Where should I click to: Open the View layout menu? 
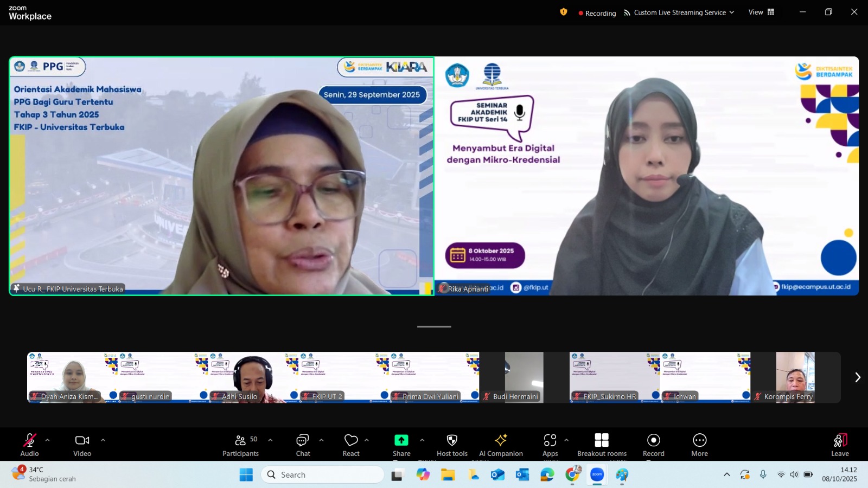(761, 12)
